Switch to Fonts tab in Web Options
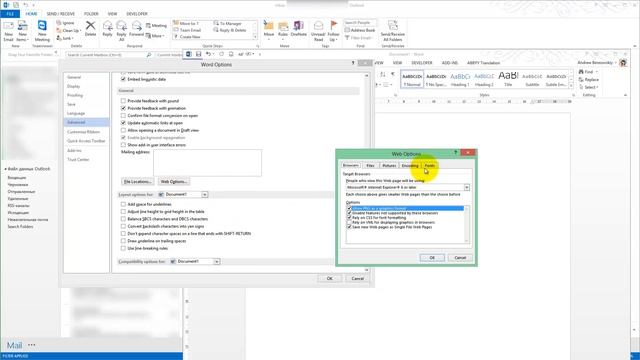Screen dimensions: 640x360 pyautogui.click(x=430, y=166)
